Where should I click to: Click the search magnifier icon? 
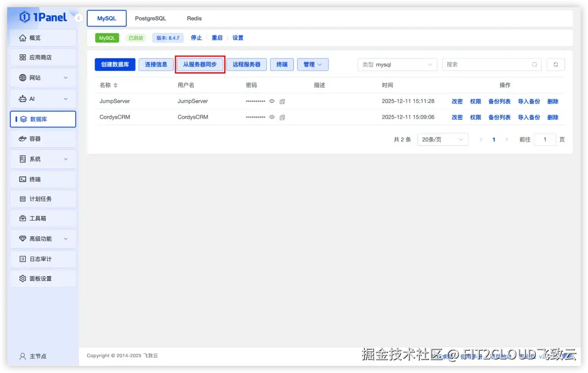click(535, 64)
